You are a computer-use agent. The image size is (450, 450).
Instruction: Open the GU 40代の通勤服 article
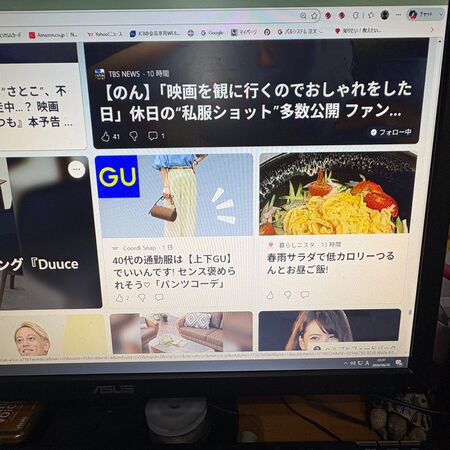click(x=174, y=271)
